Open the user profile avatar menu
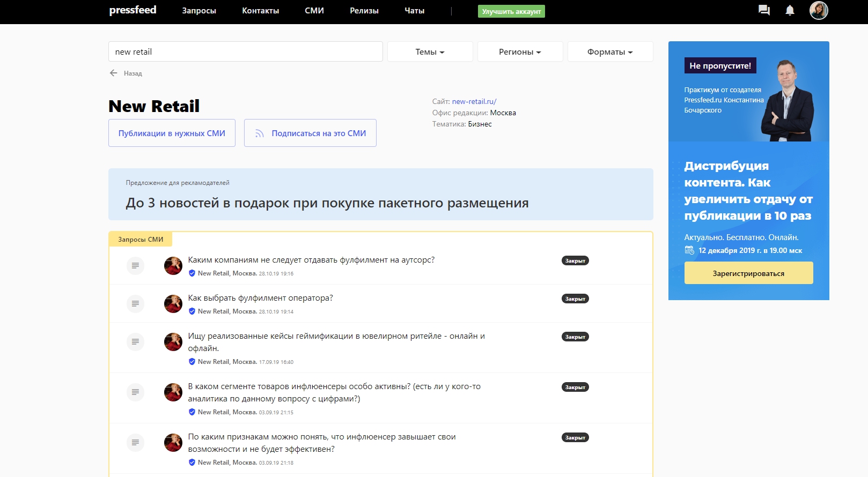 click(x=818, y=10)
